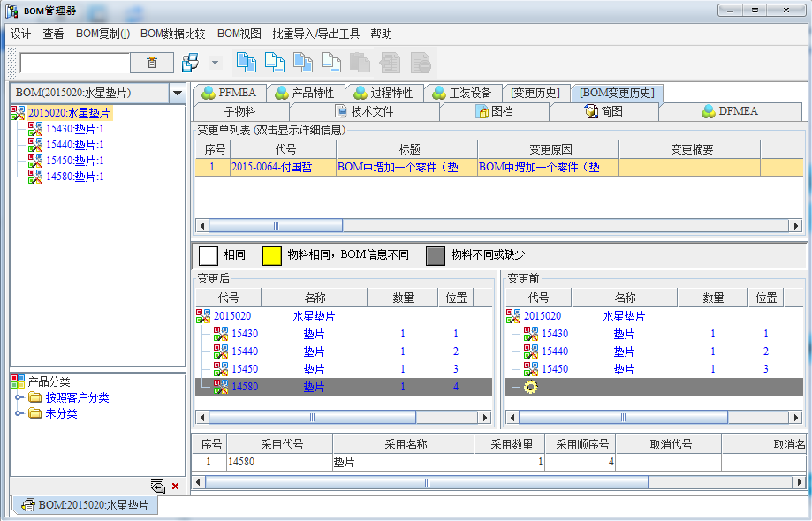This screenshot has height=521, width=812.
Task: Click the 产品分类 colored grid icon
Action: (18, 381)
